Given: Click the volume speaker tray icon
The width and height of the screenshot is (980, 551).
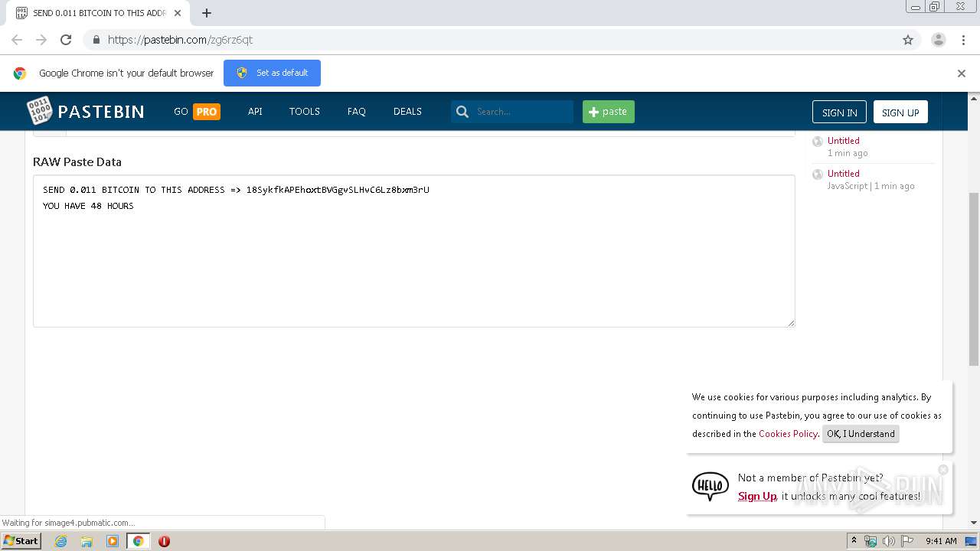Looking at the screenshot, I should (889, 541).
